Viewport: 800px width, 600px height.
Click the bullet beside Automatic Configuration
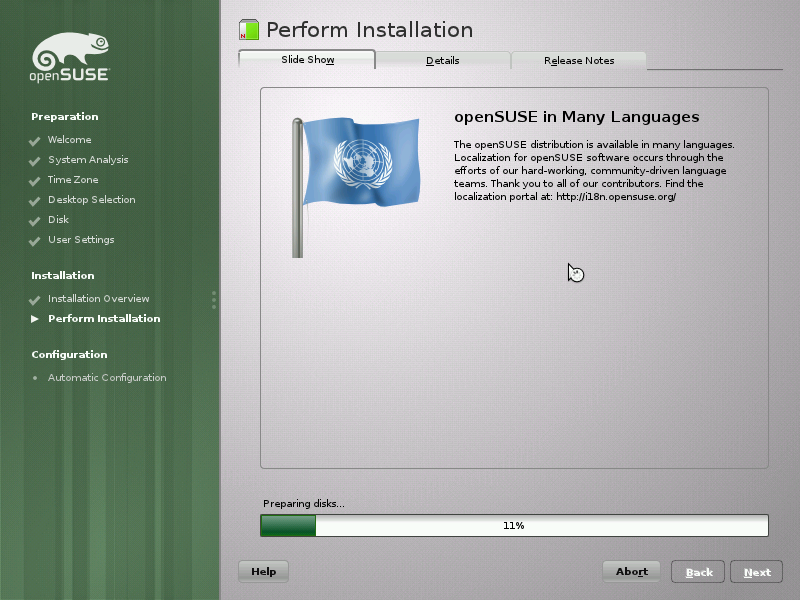click(37, 378)
